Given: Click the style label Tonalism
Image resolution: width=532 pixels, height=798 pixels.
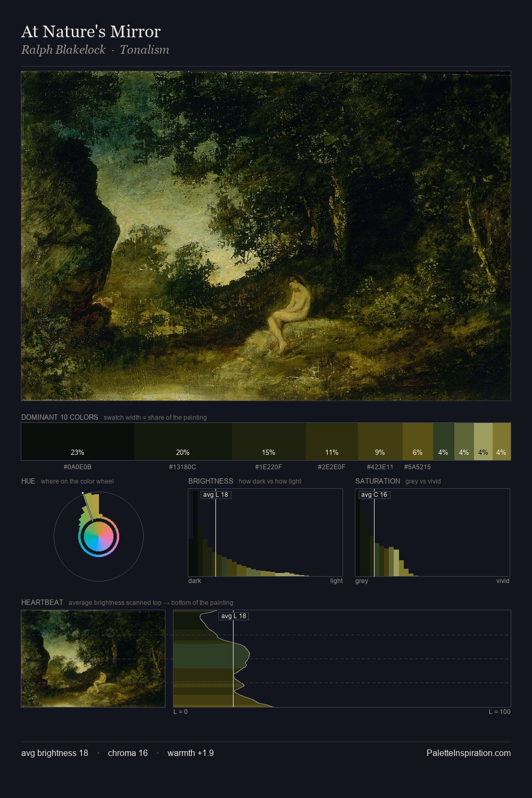Looking at the screenshot, I should 144,50.
